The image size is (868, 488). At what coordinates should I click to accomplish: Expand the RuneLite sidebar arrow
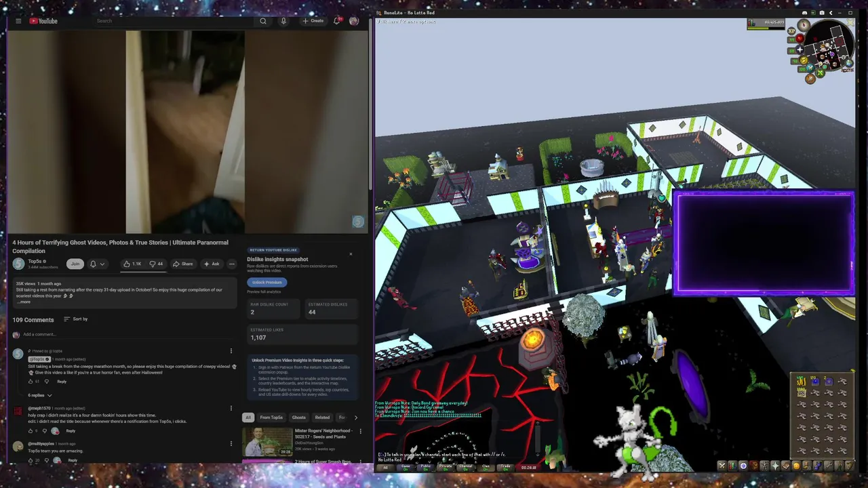831,13
